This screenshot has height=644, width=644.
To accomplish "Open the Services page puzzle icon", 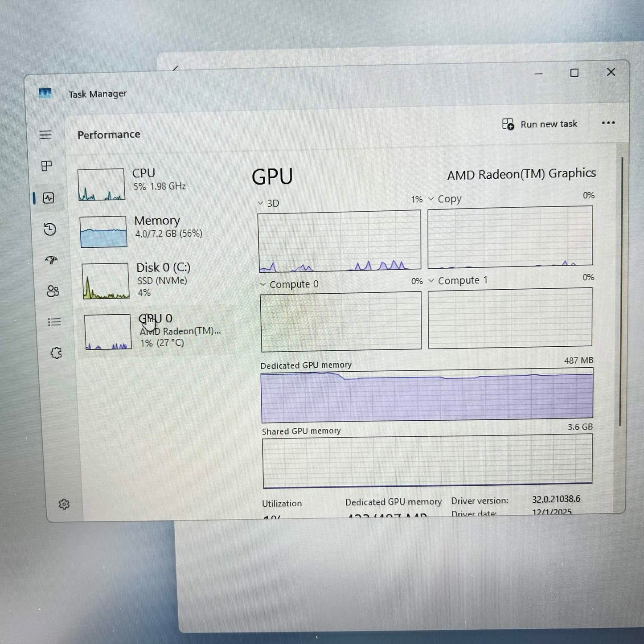I will tap(56, 353).
